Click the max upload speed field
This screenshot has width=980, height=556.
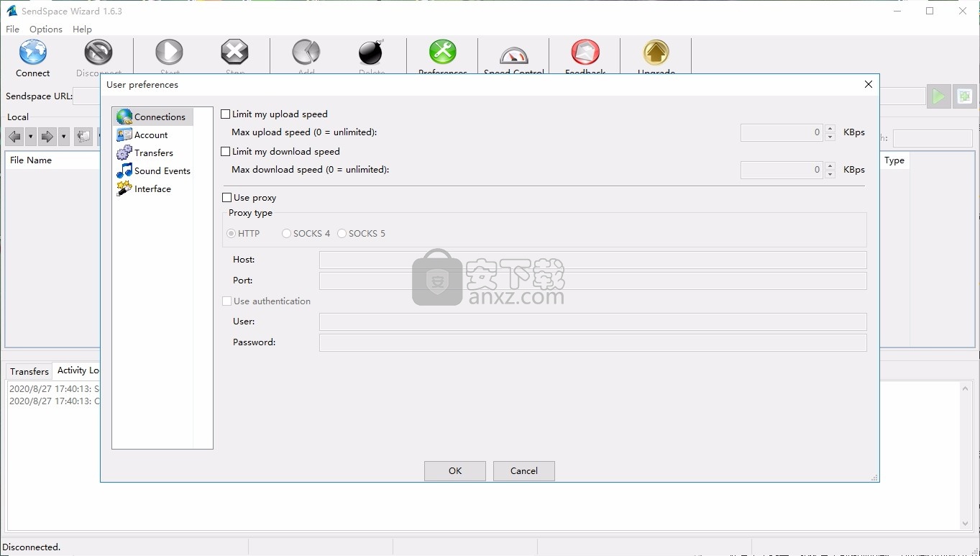click(x=782, y=132)
